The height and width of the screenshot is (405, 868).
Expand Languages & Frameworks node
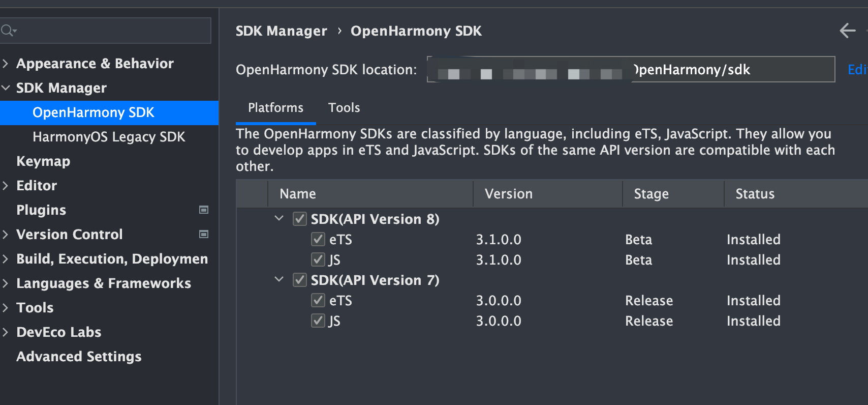coord(6,283)
